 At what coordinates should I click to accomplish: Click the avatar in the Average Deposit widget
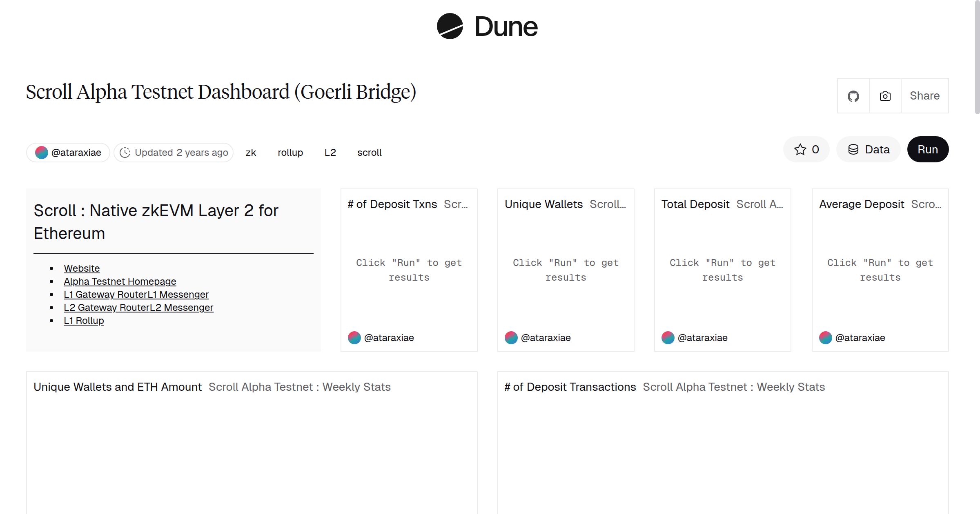(825, 338)
